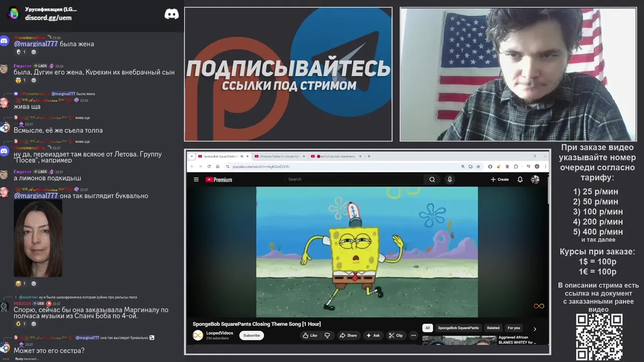This screenshot has height=362, width=644.
Task: Click the message 'Может это его сестра?'
Action: click(x=49, y=350)
